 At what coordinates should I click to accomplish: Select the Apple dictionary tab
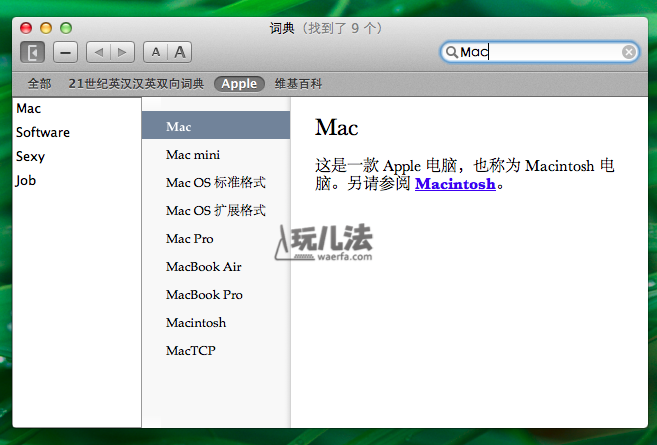(239, 84)
